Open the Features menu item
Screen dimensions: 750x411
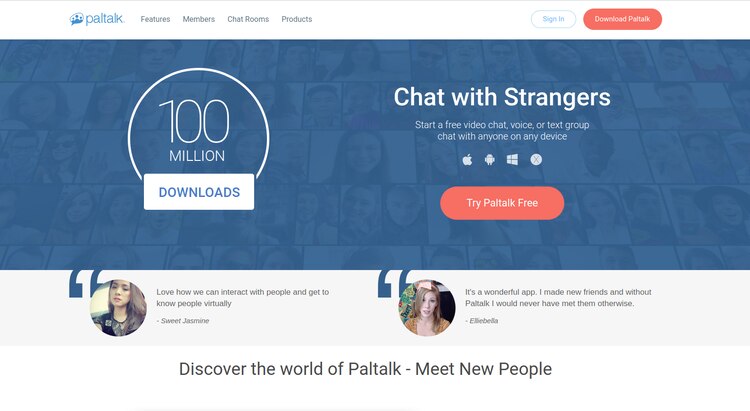pyautogui.click(x=155, y=19)
